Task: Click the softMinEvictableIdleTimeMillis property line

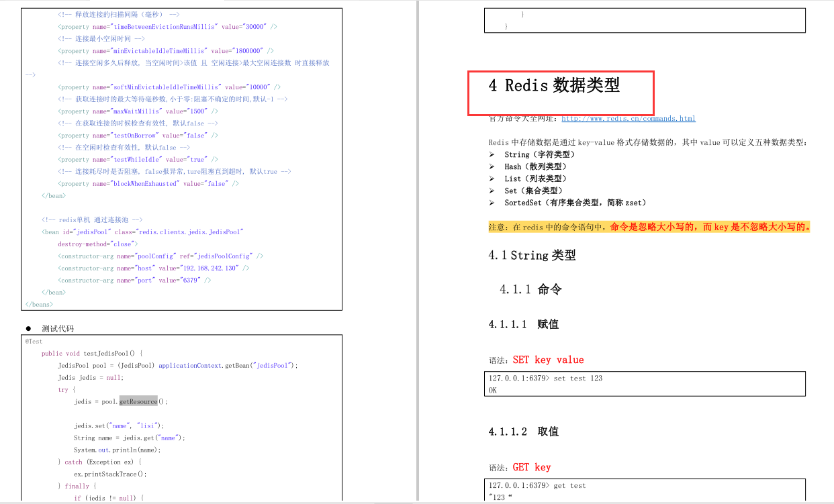Action: click(x=169, y=87)
